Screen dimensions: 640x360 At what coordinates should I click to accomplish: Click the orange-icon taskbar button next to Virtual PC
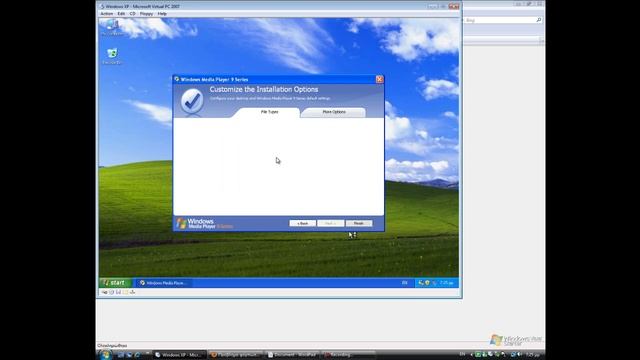coord(236,355)
